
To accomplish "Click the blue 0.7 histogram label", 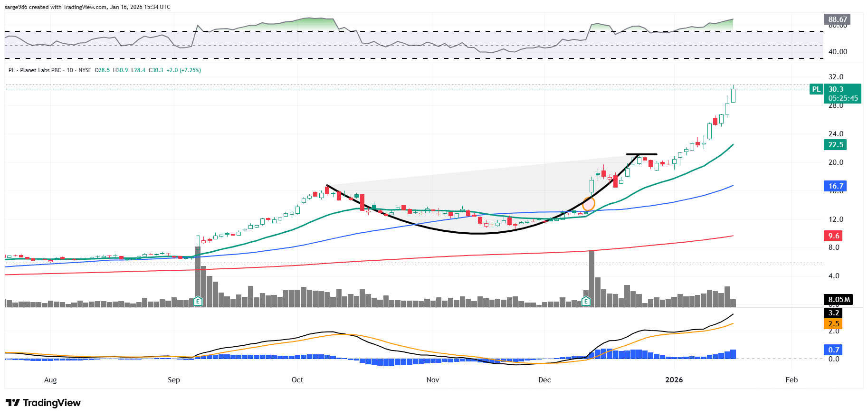I will point(834,350).
